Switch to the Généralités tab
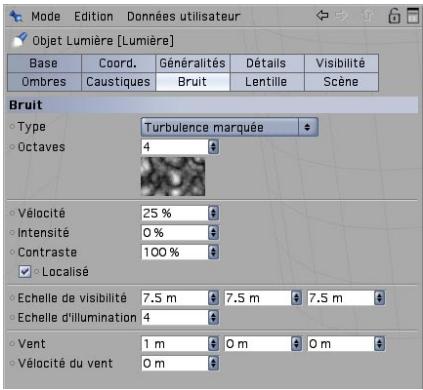 coord(193,63)
